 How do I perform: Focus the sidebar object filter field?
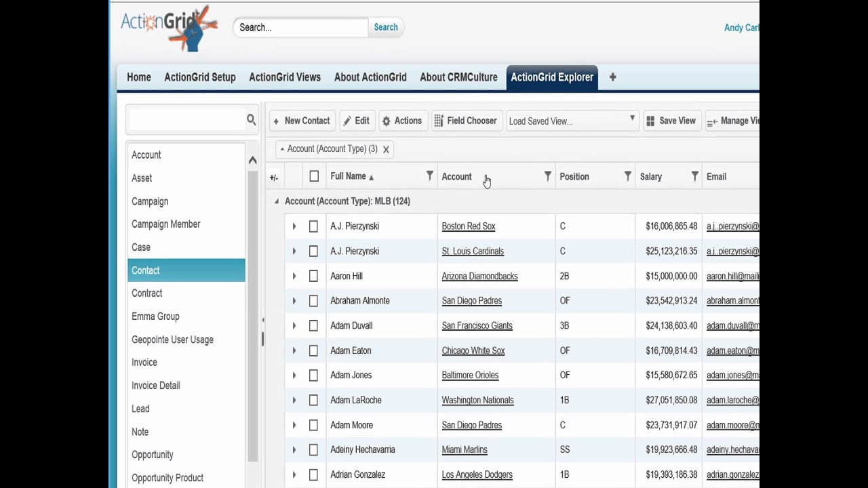pos(186,120)
